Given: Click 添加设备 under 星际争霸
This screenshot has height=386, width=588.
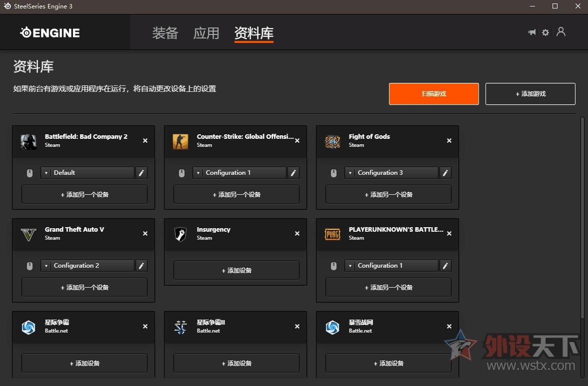Looking at the screenshot, I should (84, 363).
